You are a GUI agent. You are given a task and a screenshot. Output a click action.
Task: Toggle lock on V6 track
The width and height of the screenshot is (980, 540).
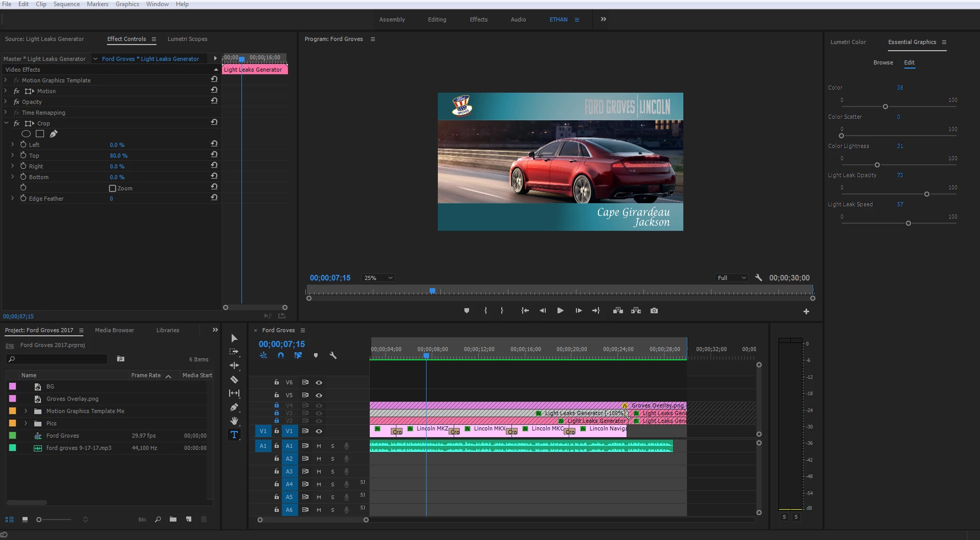point(277,382)
